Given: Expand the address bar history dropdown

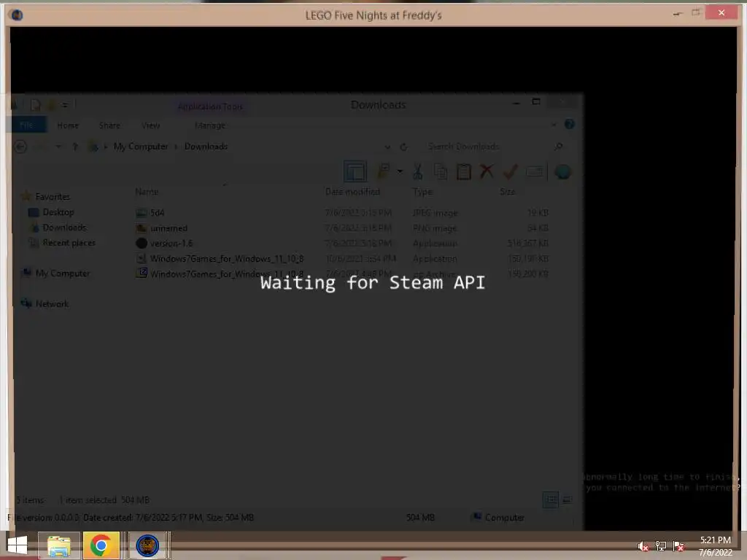Looking at the screenshot, I should 387,147.
